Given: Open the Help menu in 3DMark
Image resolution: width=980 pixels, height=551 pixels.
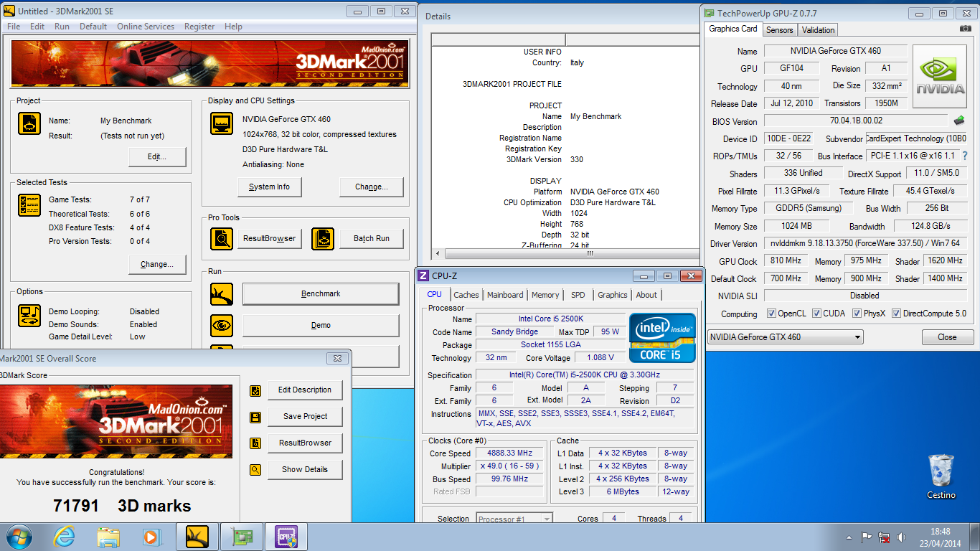Looking at the screenshot, I should tap(233, 27).
